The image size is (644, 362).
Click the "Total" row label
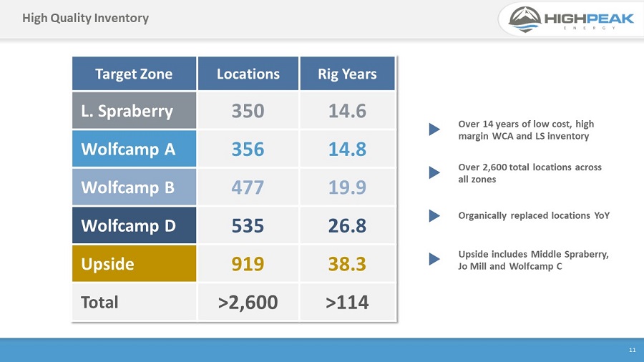point(134,302)
